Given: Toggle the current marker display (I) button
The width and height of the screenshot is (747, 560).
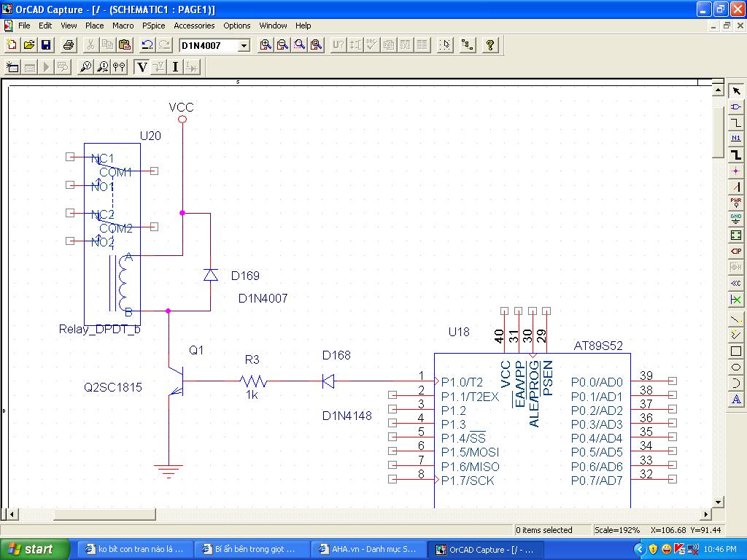Looking at the screenshot, I should click(176, 67).
